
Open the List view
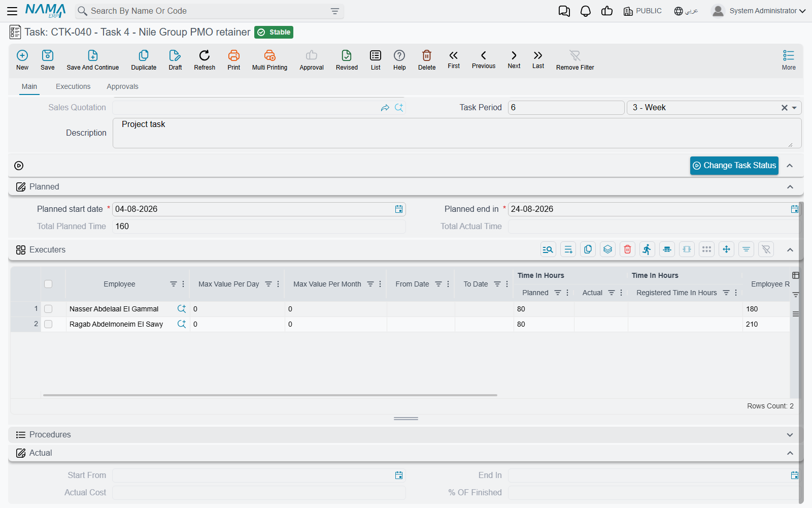(x=376, y=60)
